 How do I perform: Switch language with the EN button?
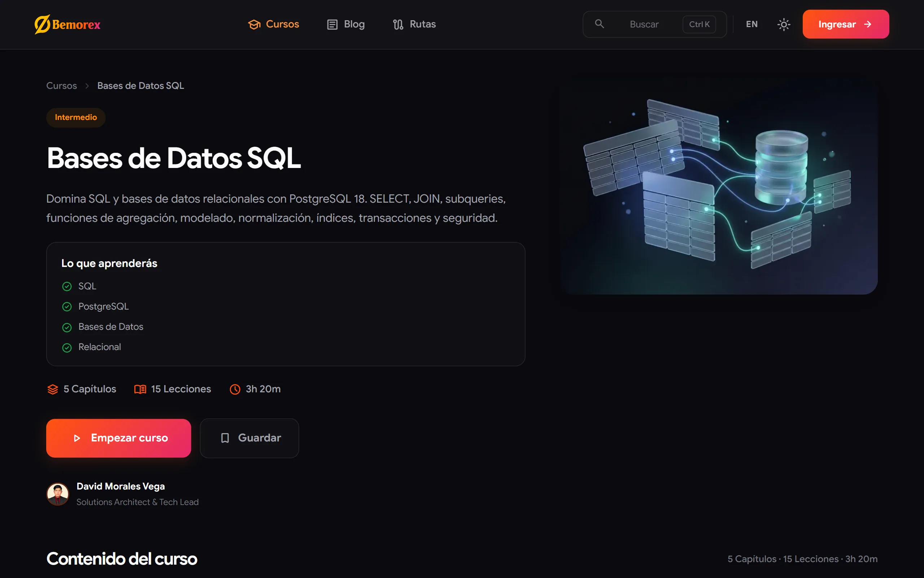(x=752, y=24)
